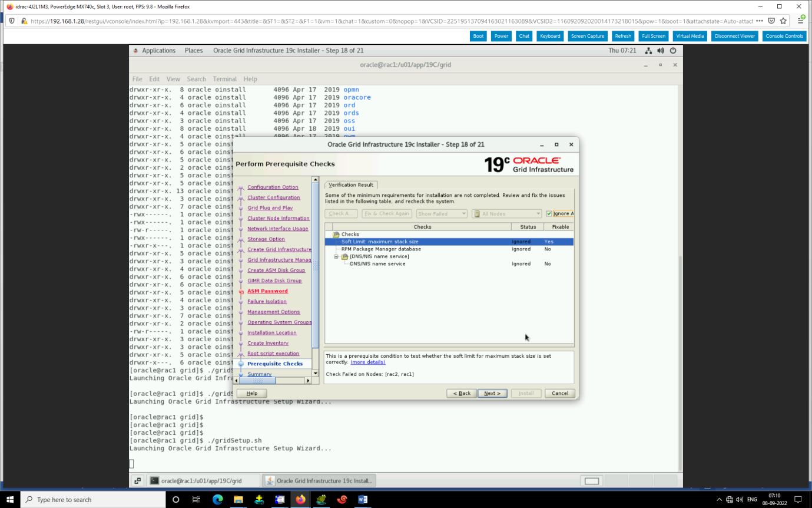The width and height of the screenshot is (812, 508).
Task: Select the Soft Limit: maximum stack size row
Action: 449,242
